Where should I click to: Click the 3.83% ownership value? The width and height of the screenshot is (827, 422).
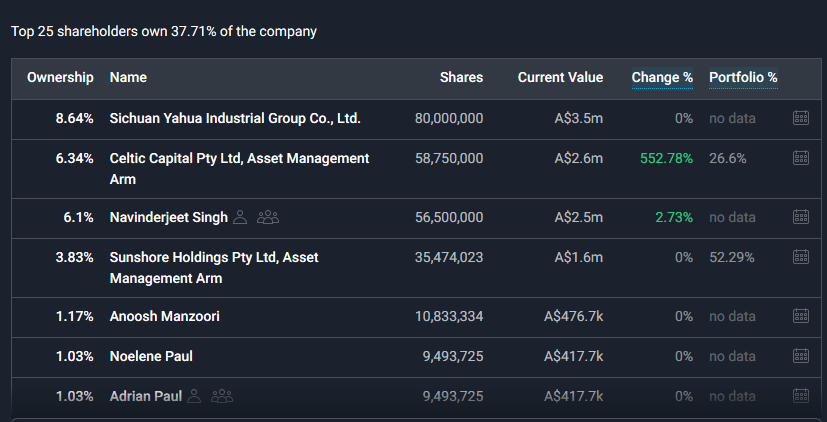click(74, 257)
